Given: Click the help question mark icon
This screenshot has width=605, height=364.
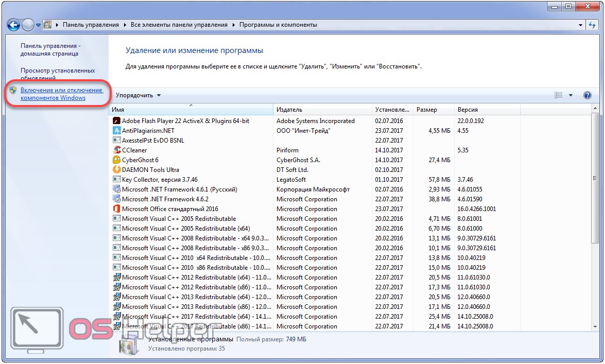Looking at the screenshot, I should [587, 95].
